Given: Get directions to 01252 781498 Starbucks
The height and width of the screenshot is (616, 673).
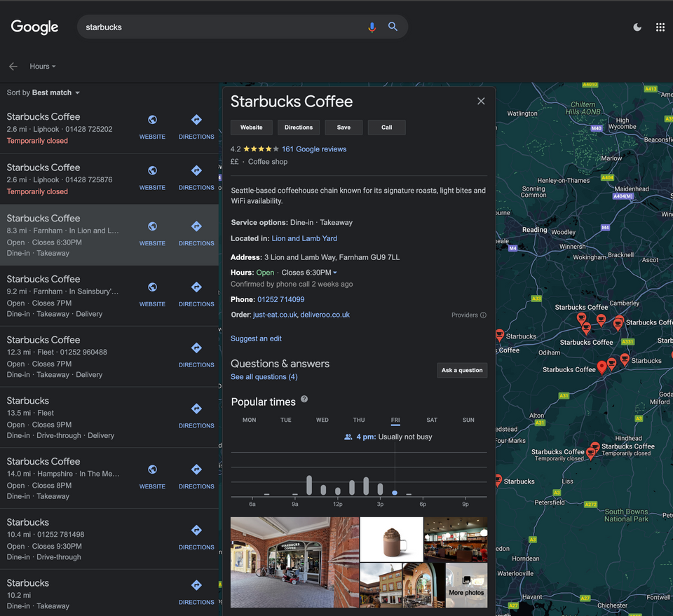Looking at the screenshot, I should tap(196, 538).
